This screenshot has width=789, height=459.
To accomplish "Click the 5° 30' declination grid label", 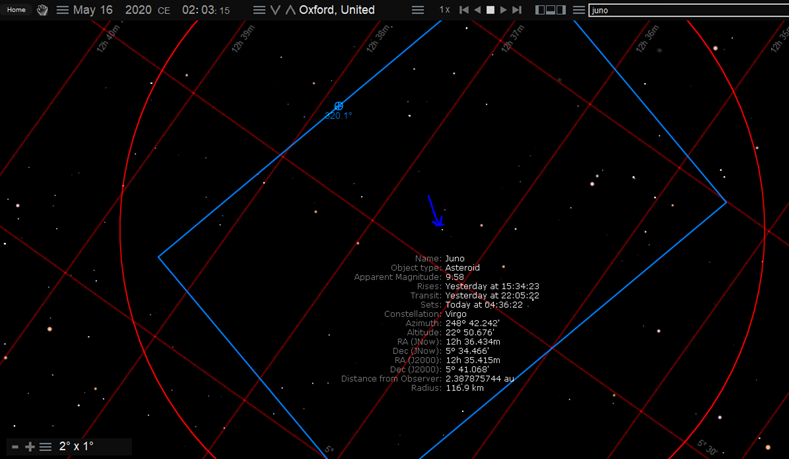I will click(x=707, y=447).
